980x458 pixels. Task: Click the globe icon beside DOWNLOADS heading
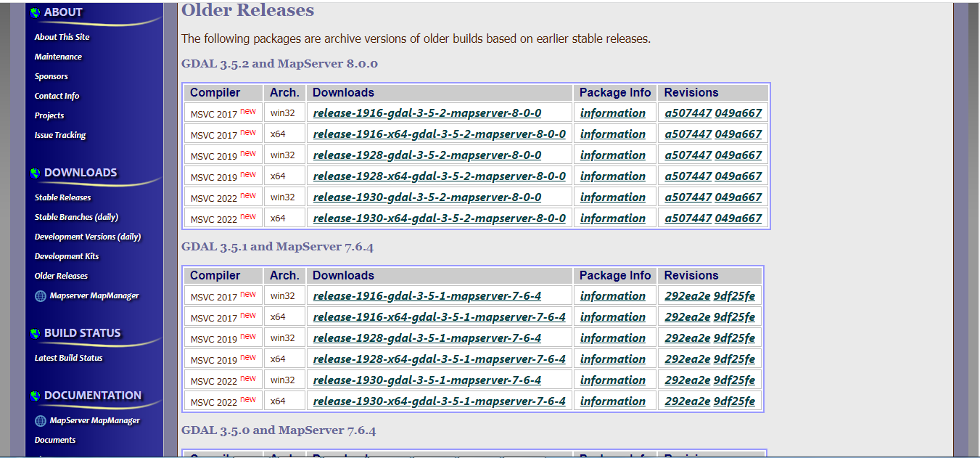click(36, 173)
